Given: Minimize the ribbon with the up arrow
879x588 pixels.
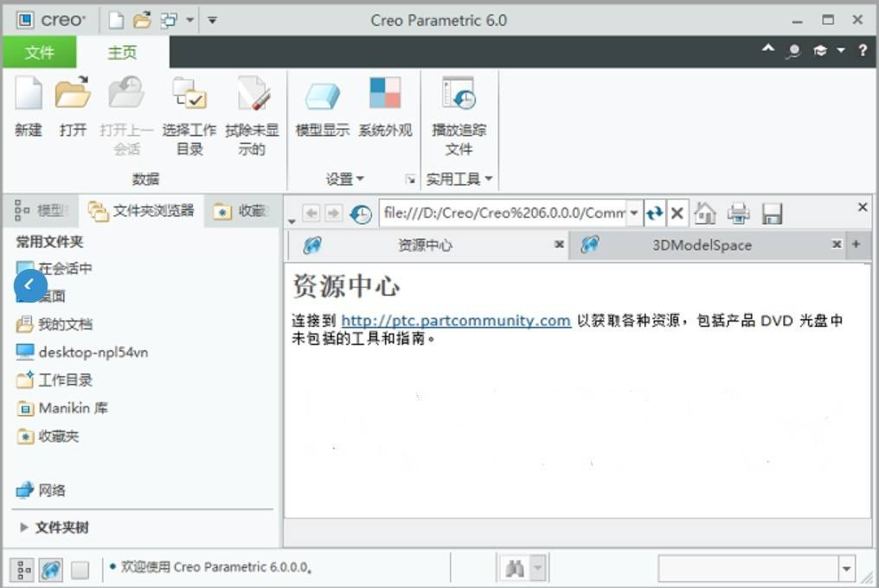Looking at the screenshot, I should (768, 48).
